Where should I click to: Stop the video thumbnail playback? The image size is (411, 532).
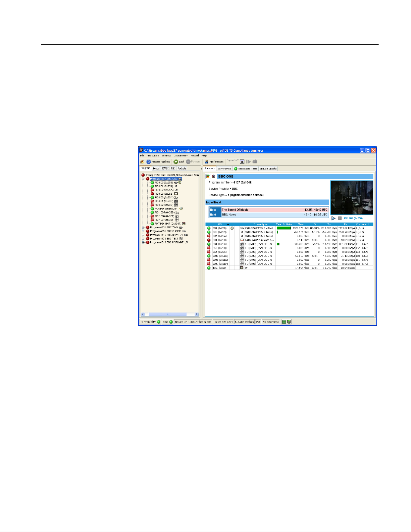[x=340, y=218]
